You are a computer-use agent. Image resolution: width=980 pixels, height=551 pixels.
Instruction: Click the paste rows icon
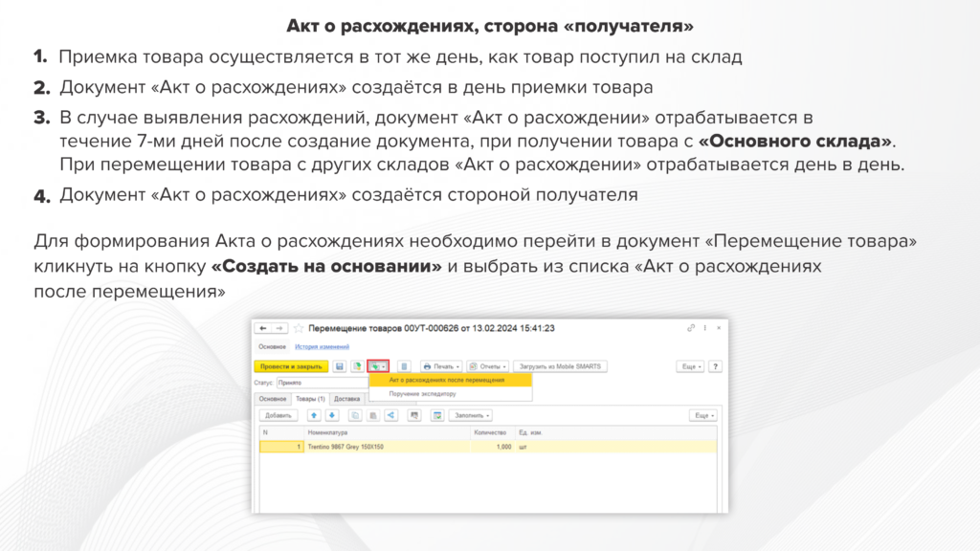point(373,415)
